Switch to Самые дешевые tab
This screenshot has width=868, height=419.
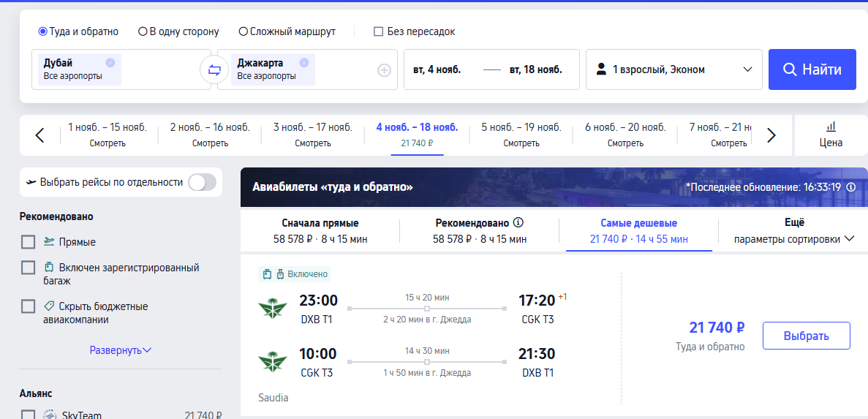point(639,231)
